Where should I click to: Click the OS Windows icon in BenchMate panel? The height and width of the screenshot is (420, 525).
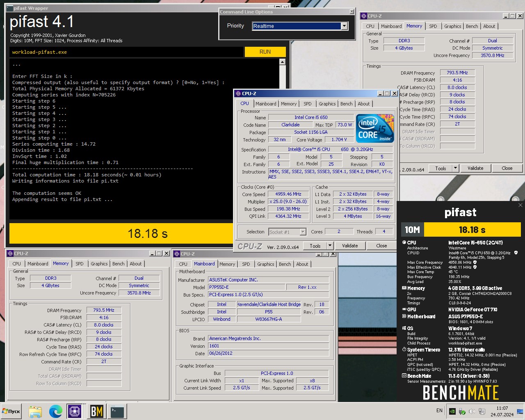404,329
